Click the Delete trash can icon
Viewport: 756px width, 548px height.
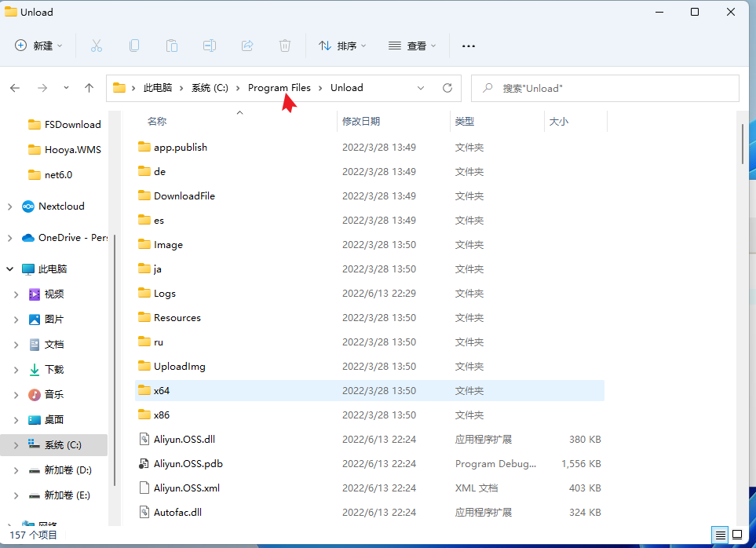click(285, 46)
